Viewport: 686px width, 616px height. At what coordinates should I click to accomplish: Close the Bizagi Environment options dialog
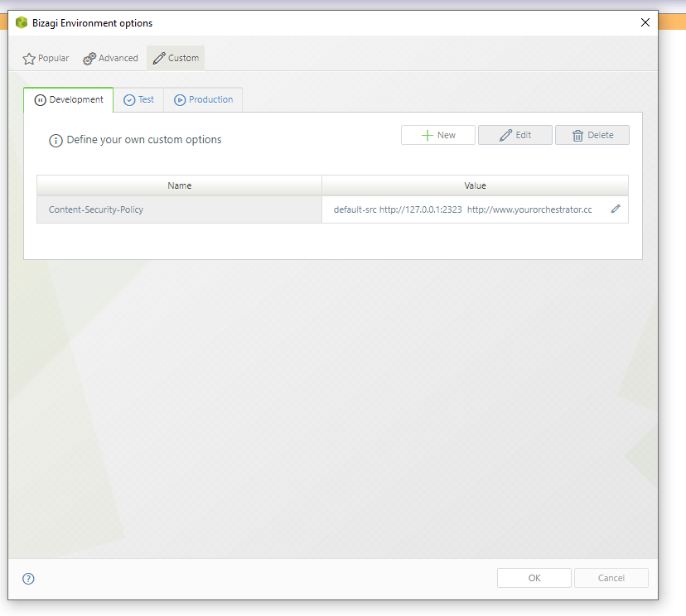pos(645,22)
